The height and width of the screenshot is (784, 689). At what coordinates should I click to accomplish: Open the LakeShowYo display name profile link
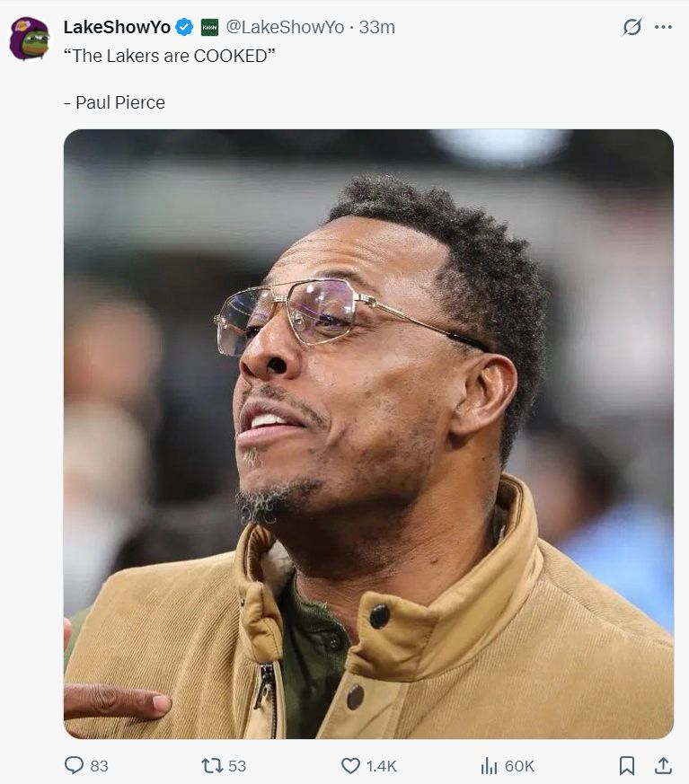[117, 28]
